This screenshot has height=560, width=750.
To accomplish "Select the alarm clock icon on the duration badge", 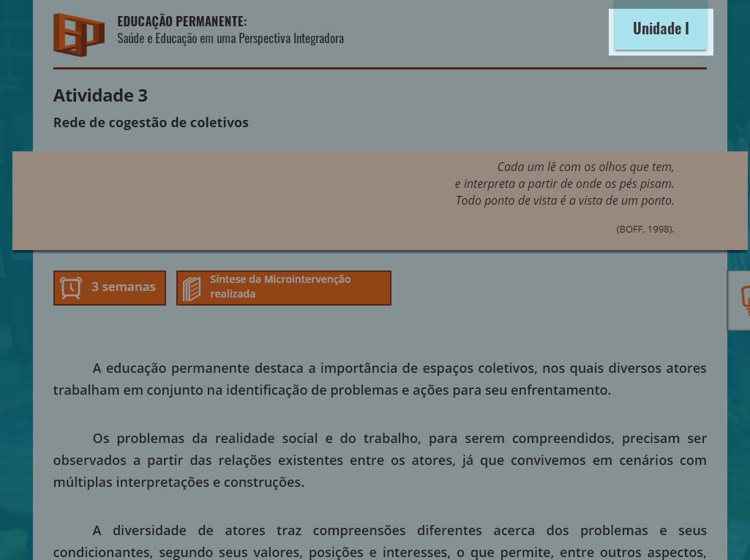I will pos(71,287).
